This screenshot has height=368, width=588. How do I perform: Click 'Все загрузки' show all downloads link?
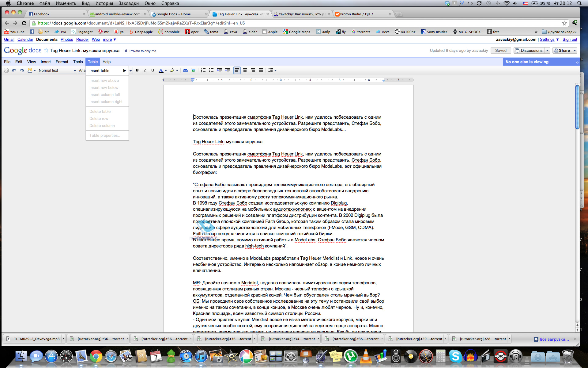point(554,339)
